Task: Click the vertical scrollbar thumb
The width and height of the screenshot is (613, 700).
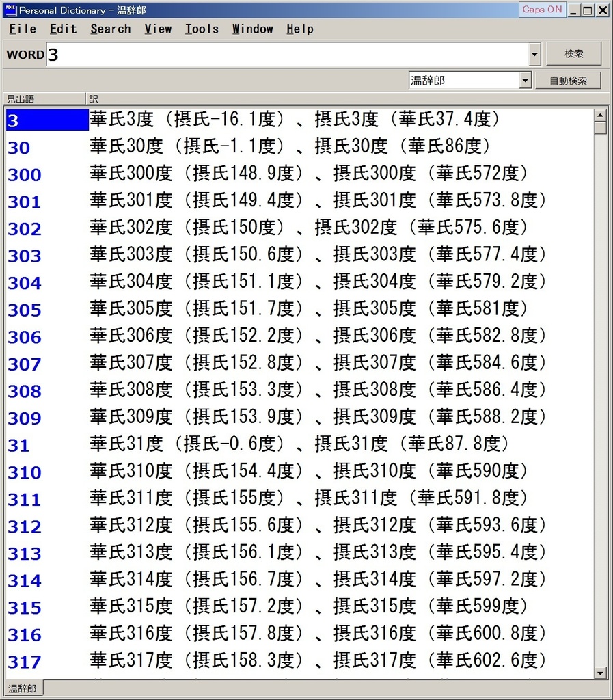Action: click(601, 128)
